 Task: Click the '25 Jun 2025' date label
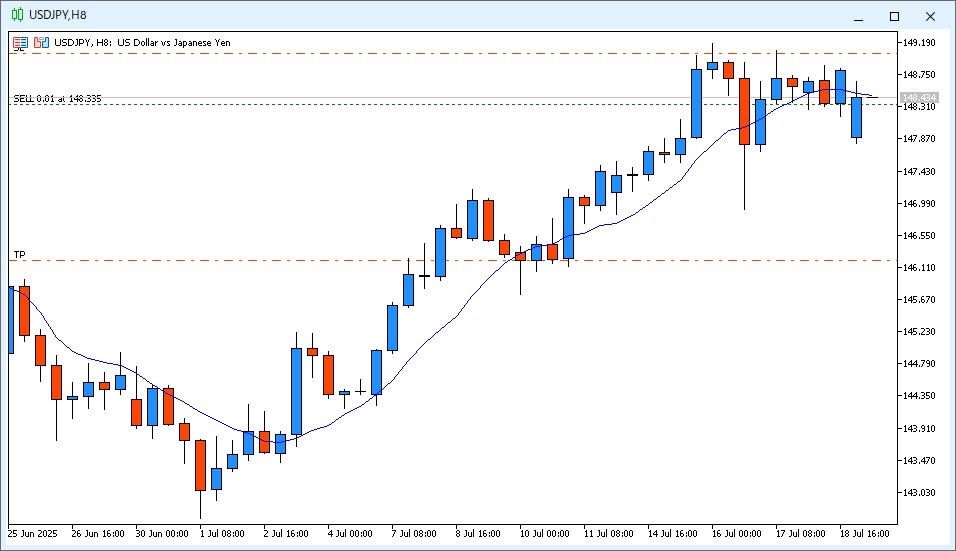(32, 533)
